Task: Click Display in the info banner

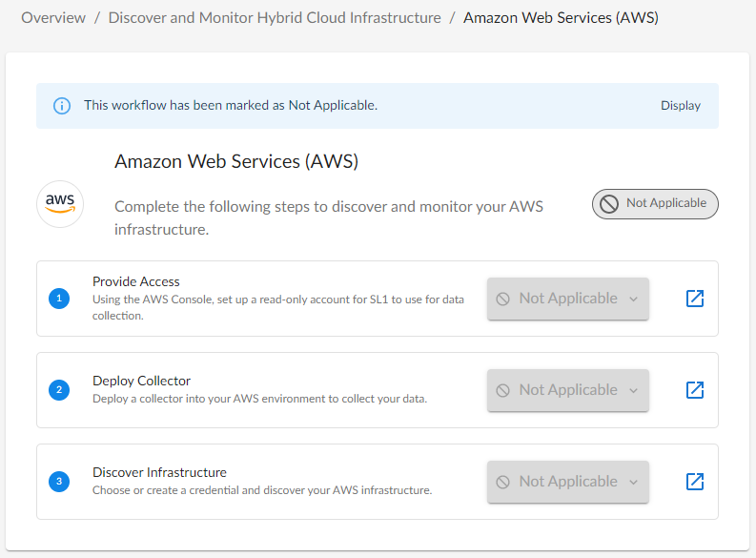Action: (681, 106)
